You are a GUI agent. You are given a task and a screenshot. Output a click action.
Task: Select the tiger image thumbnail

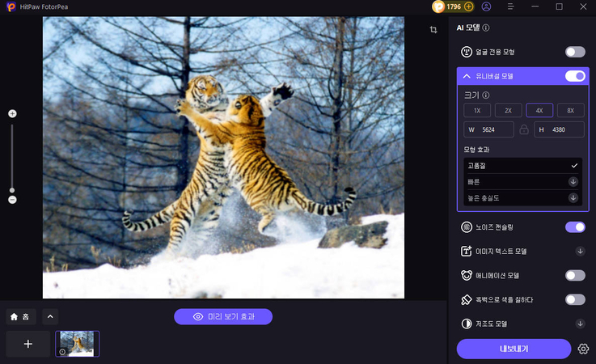(x=78, y=344)
